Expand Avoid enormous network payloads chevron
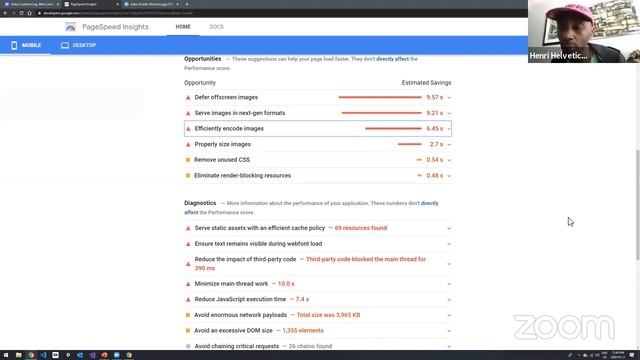 pos(449,315)
